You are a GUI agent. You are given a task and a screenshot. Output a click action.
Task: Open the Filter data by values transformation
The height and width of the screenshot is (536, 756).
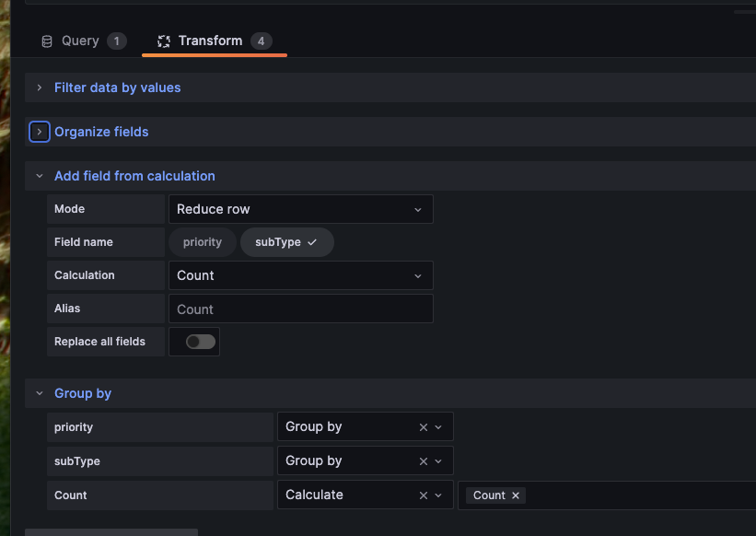tap(117, 87)
